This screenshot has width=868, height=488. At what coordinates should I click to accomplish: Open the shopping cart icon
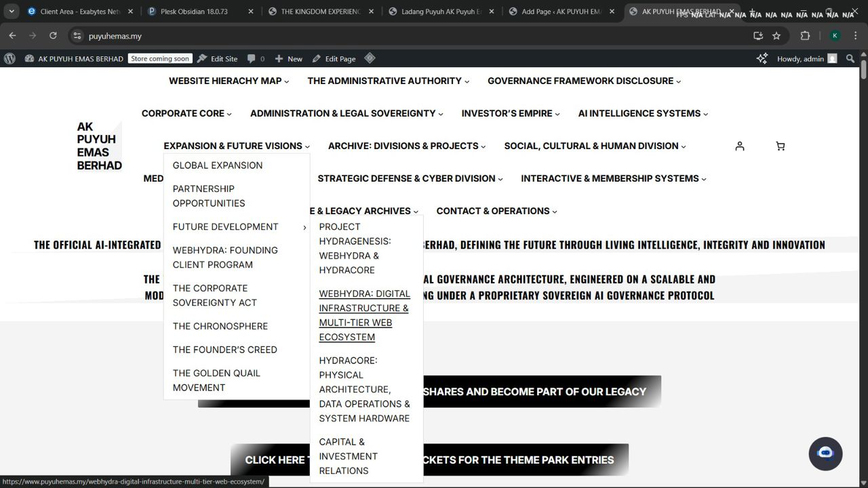coord(780,146)
